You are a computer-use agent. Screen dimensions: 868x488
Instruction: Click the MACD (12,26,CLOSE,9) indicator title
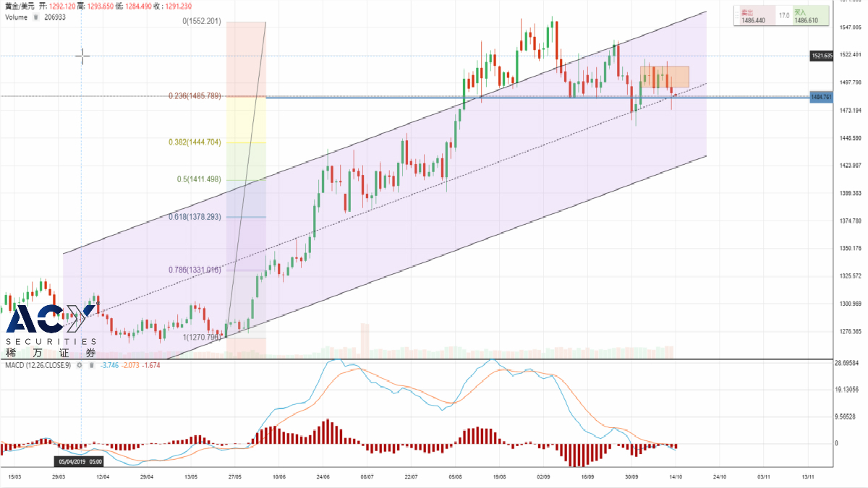[36, 365]
